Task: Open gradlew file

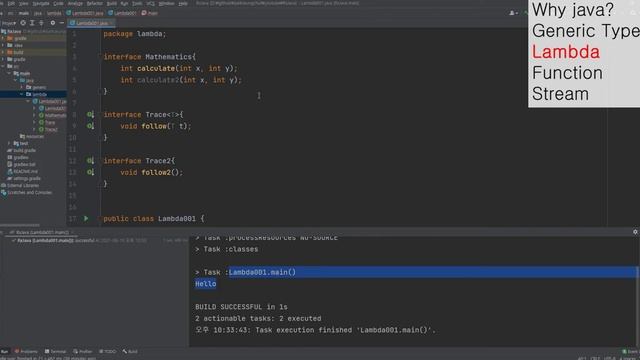Action: tap(18, 157)
